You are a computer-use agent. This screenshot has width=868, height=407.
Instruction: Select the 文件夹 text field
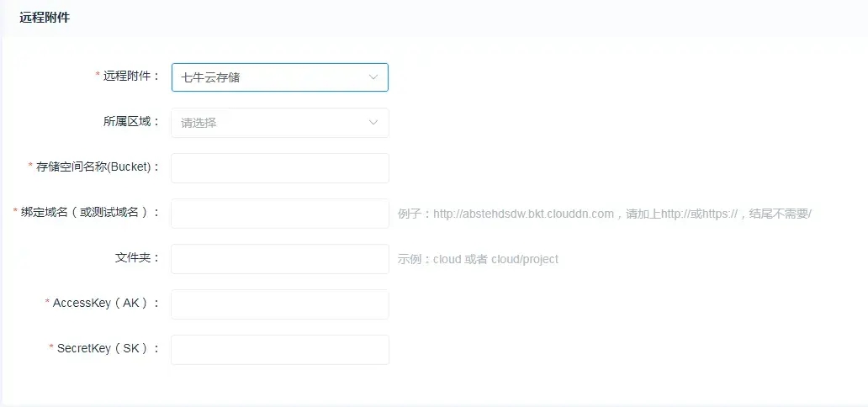click(x=279, y=259)
